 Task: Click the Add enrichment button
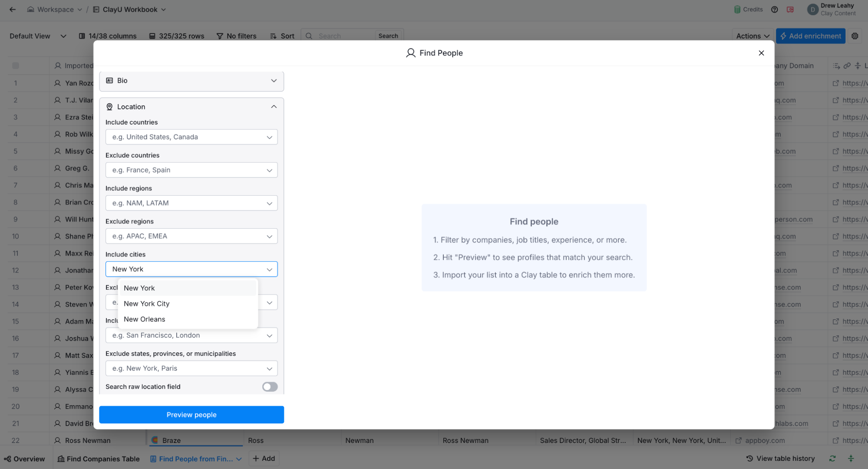point(810,36)
